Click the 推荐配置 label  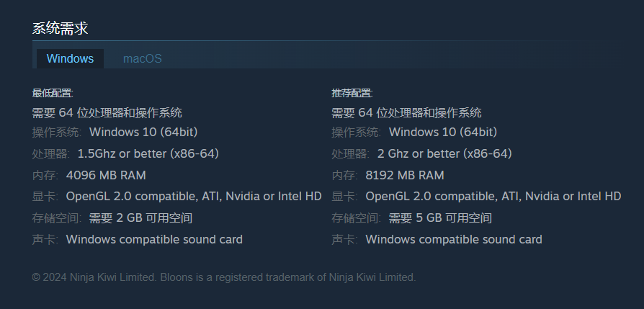point(352,93)
